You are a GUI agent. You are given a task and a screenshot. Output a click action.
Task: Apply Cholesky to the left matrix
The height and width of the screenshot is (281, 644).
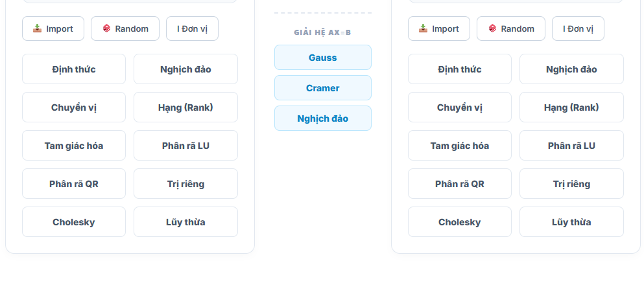point(74,222)
